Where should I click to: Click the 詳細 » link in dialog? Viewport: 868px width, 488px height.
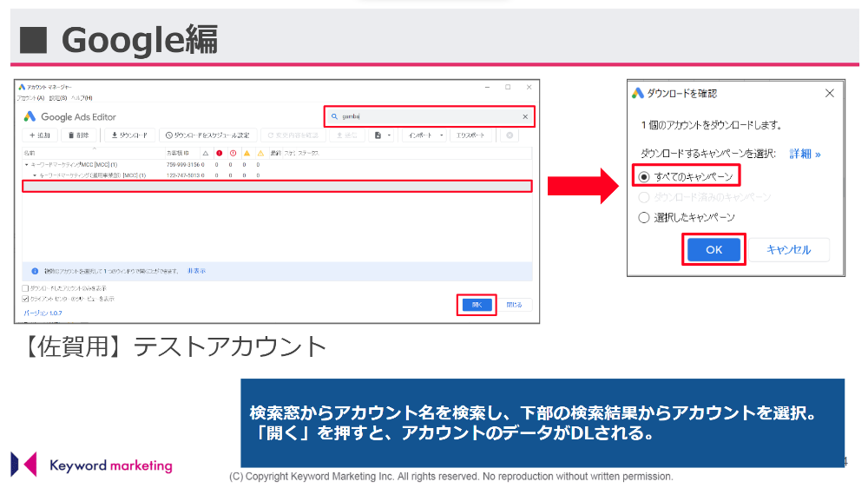[x=805, y=154]
